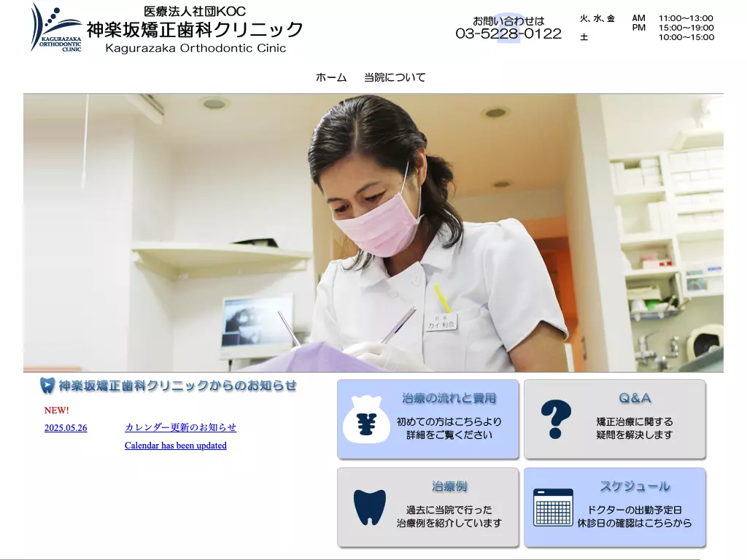Click the 2025.05.26 date link
Viewport: 747px width, 560px height.
click(66, 427)
